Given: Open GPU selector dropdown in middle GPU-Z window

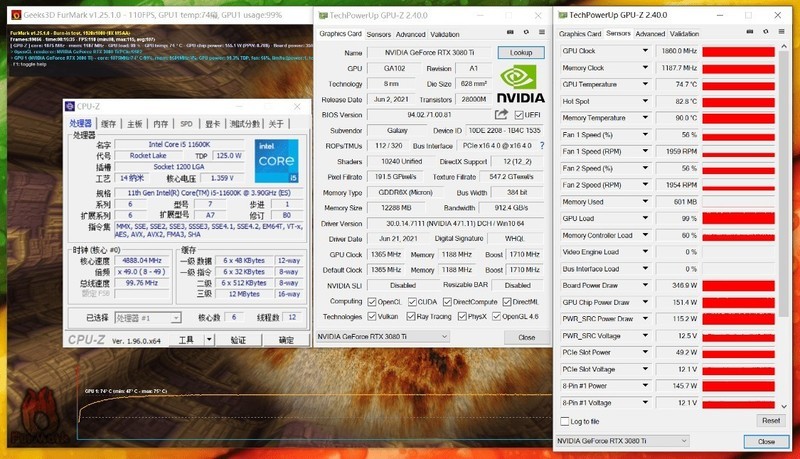Looking at the screenshot, I should 444,337.
